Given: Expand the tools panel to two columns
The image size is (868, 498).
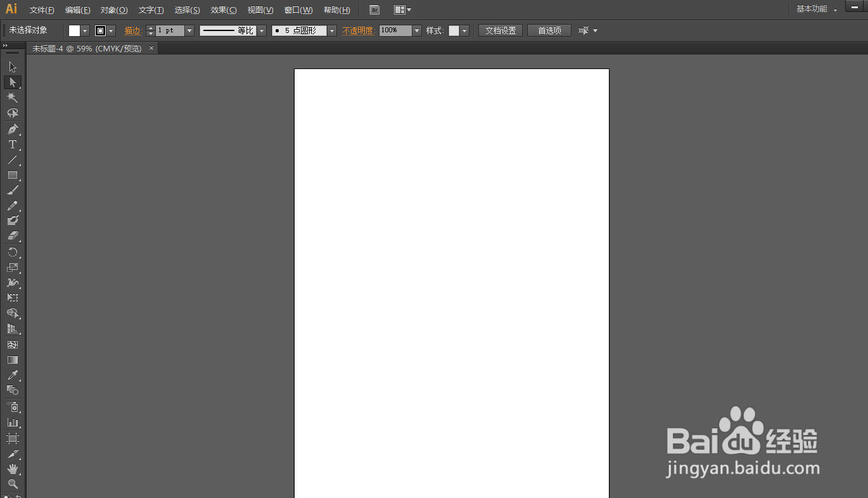Looking at the screenshot, I should pos(5,46).
